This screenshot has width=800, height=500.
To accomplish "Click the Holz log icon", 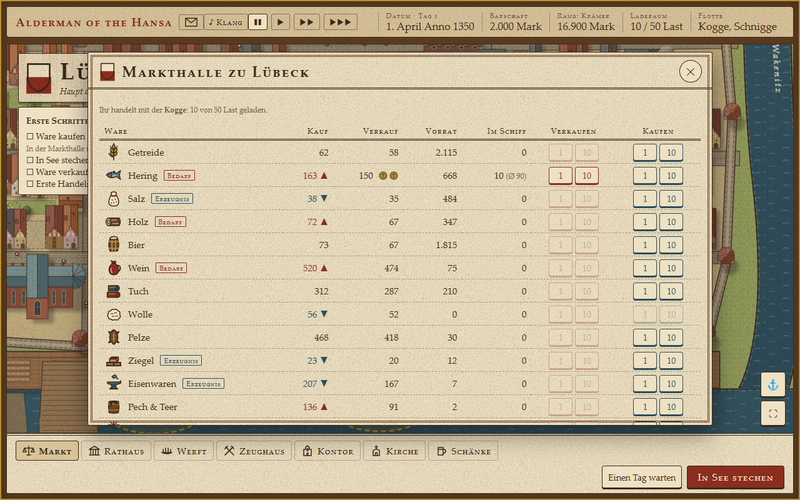I will coord(113,222).
